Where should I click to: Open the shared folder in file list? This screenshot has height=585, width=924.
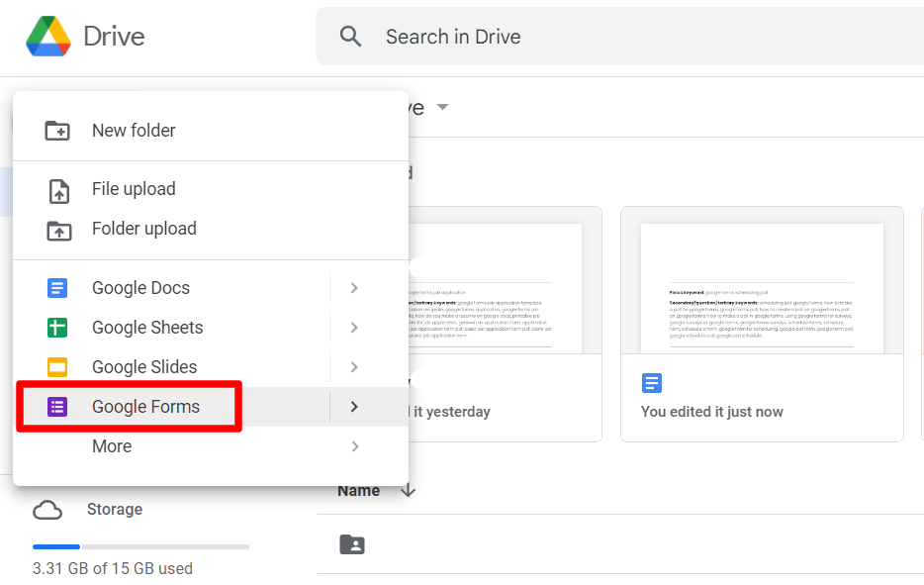352,544
